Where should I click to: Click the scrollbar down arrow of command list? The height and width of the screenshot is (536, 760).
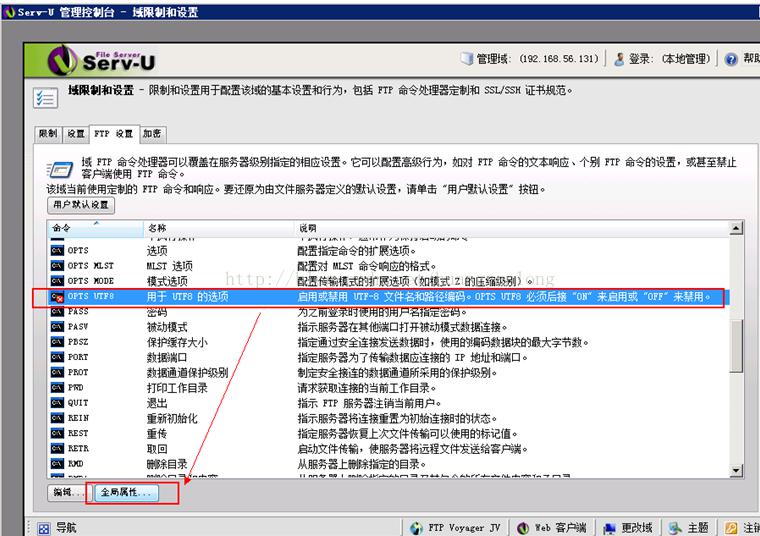[736, 470]
